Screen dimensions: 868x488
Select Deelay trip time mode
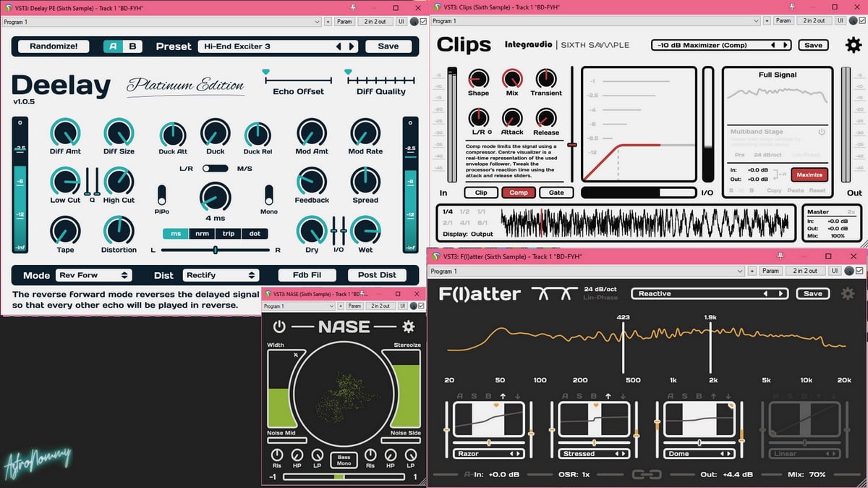(229, 234)
